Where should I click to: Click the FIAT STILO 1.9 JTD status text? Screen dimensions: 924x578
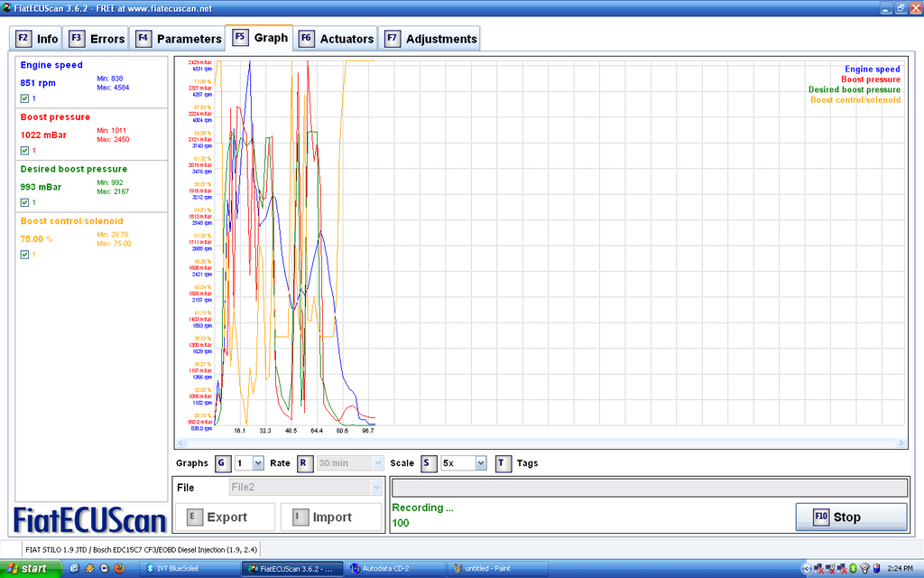[x=141, y=549]
